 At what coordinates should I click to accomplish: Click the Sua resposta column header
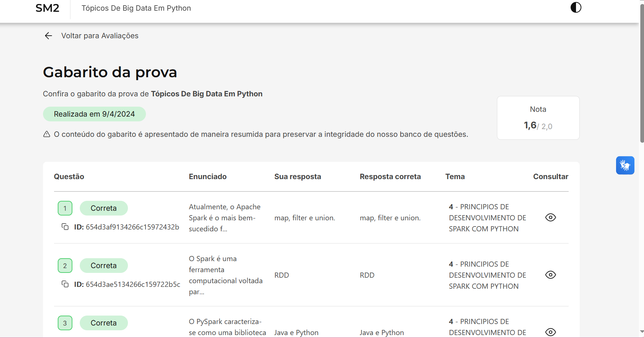(298, 177)
